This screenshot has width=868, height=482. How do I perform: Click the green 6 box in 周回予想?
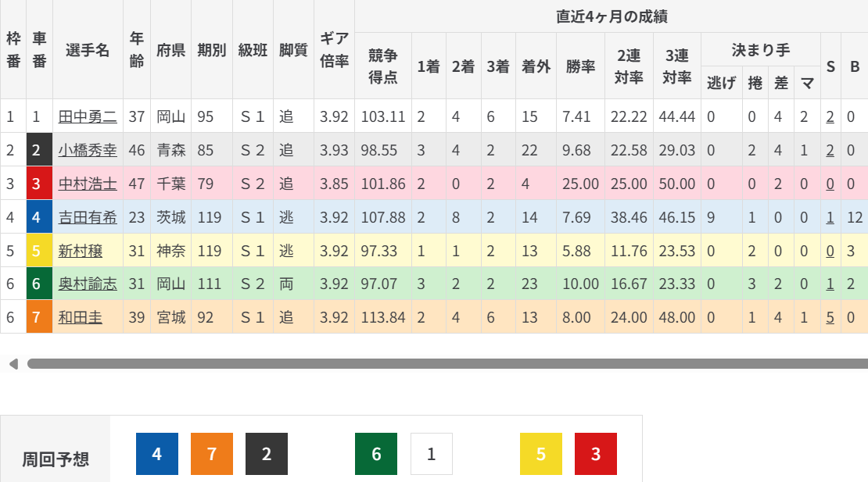pos(376,454)
